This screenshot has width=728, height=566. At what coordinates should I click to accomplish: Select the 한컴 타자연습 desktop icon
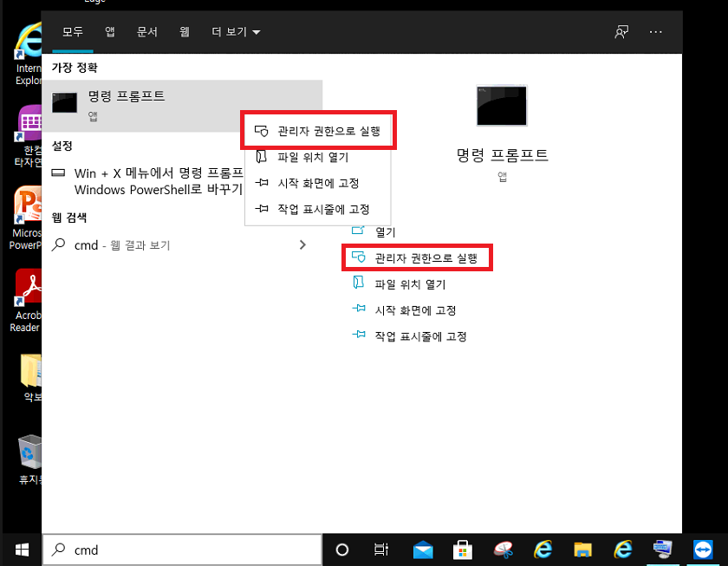point(28,135)
